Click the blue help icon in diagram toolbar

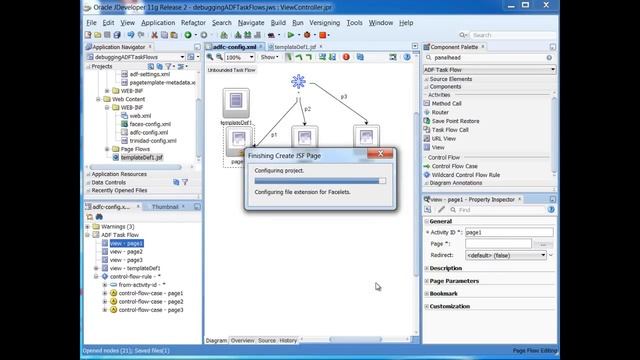[407, 57]
